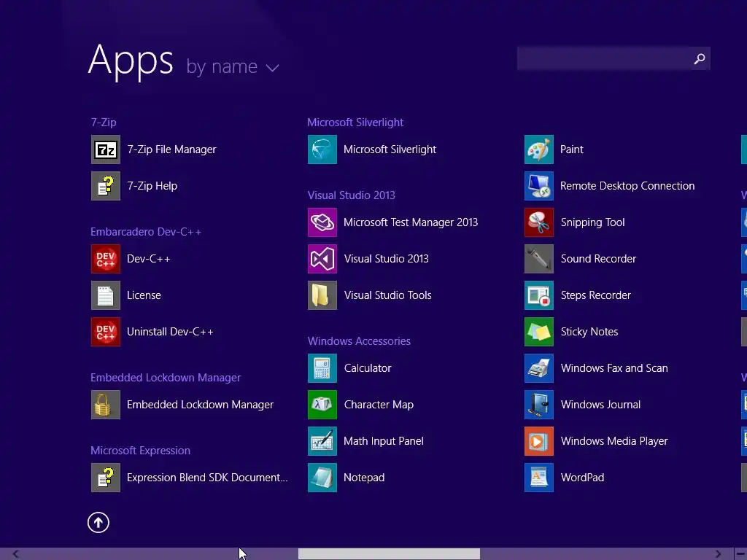
Task: Click the search magnifier button
Action: [700, 58]
